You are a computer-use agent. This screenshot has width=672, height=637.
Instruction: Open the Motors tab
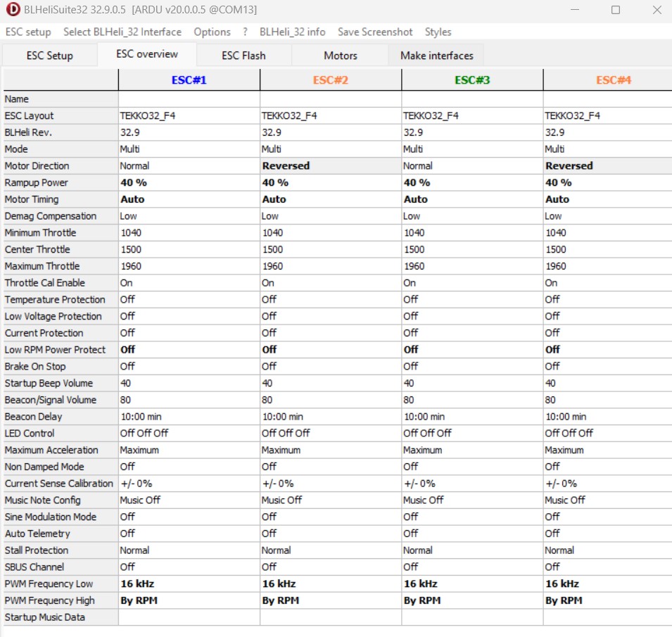341,56
